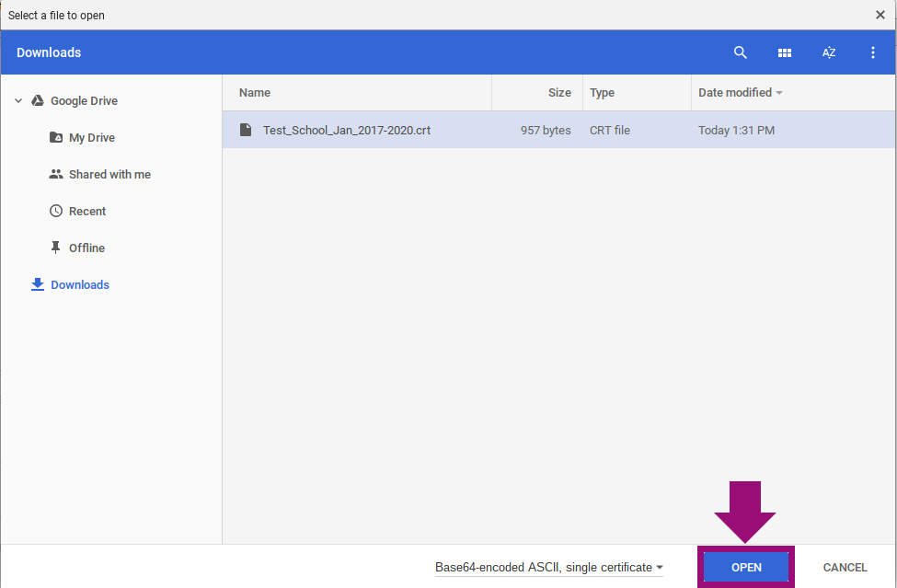The height and width of the screenshot is (588, 897).
Task: Sort by Date modified column
Action: click(736, 93)
